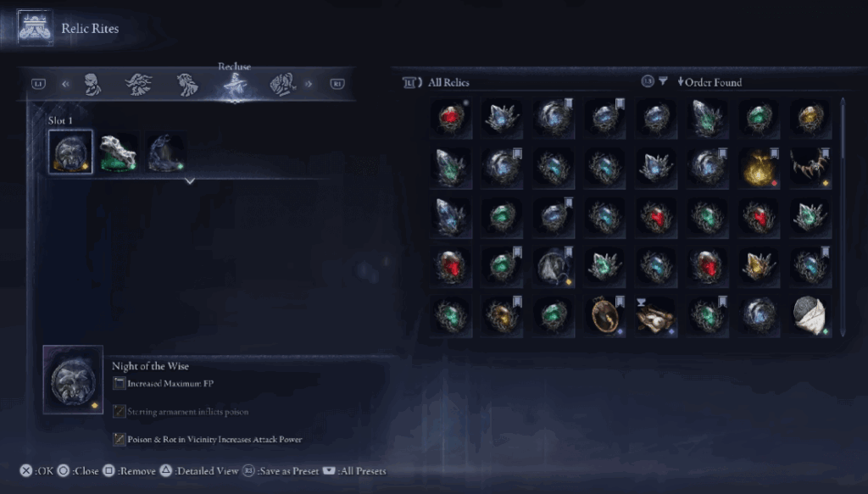Click the relic grid vertical scrollbar
The width and height of the screenshot is (868, 494).
point(843,217)
